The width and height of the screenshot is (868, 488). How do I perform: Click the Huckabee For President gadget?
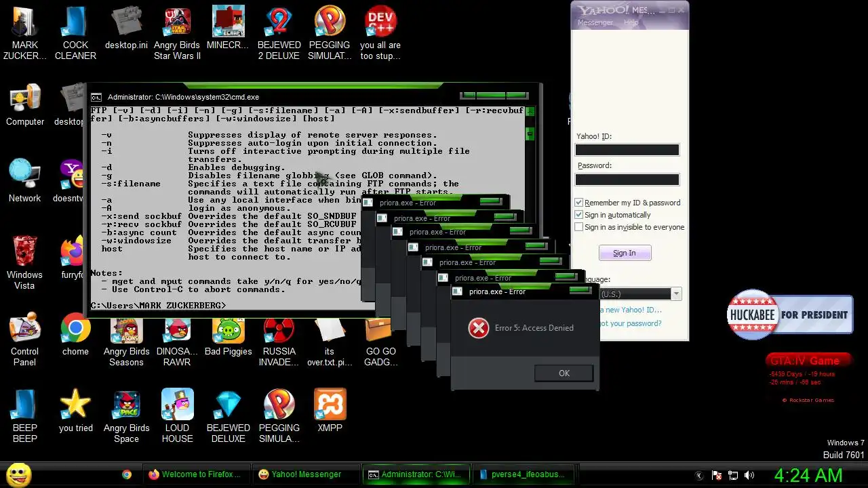[789, 314]
